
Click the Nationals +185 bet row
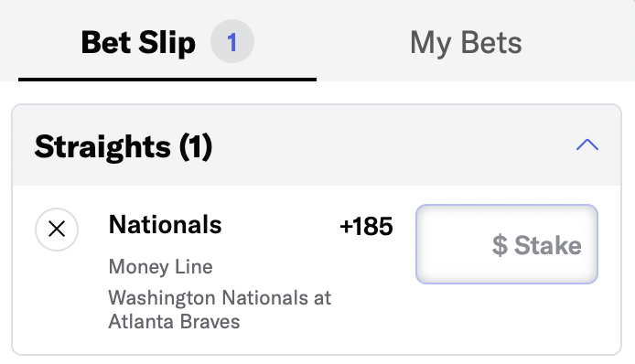[x=317, y=270]
